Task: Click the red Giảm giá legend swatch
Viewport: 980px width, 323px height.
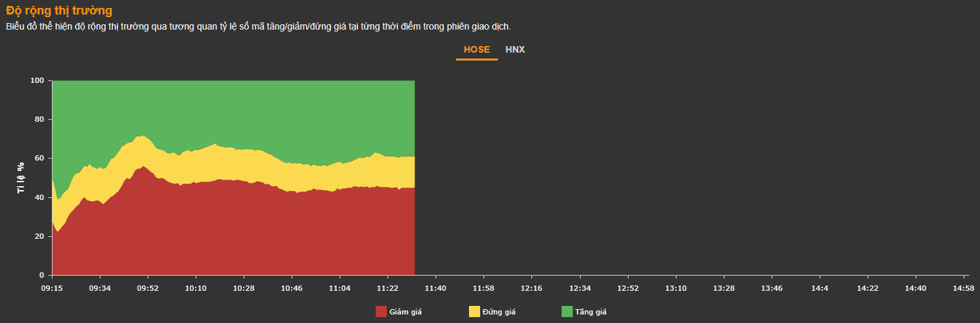Action: pyautogui.click(x=381, y=312)
